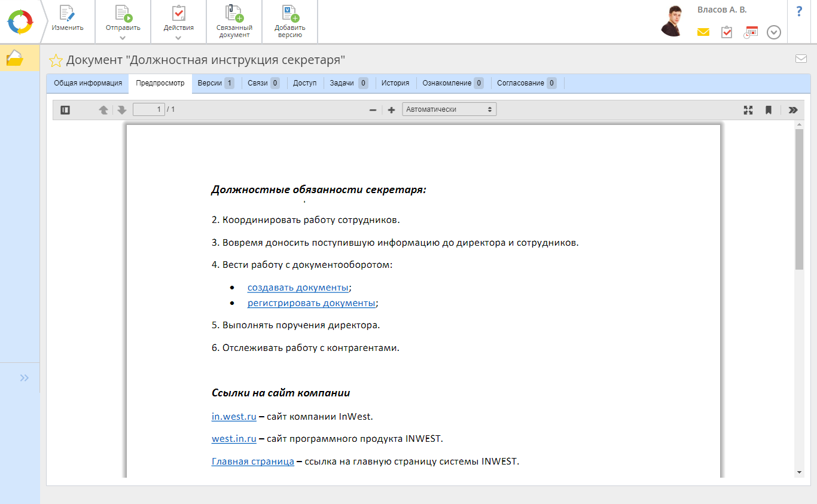Screen dimensions: 817x504
Task: Toggle the PDF viewer sidebar panel
Action: [66, 110]
